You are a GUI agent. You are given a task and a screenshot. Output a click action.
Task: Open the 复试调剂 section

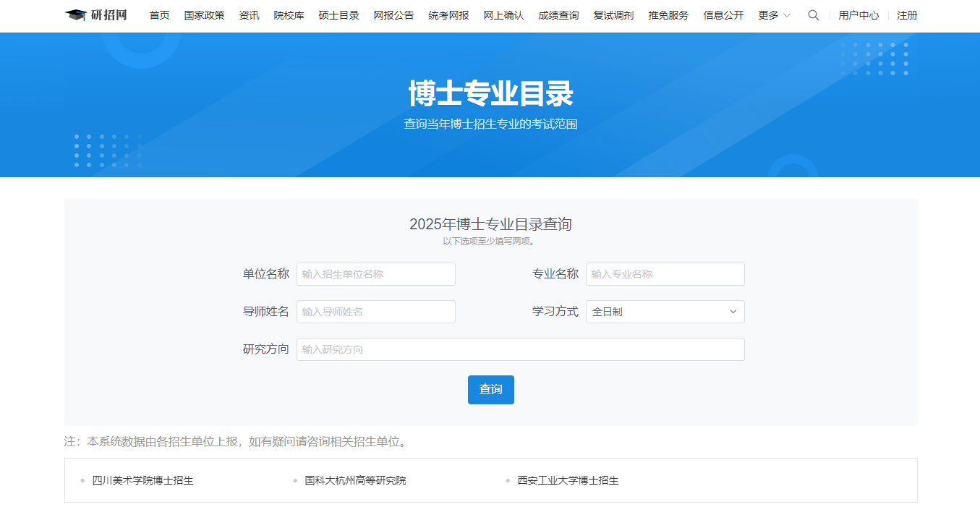pyautogui.click(x=613, y=14)
